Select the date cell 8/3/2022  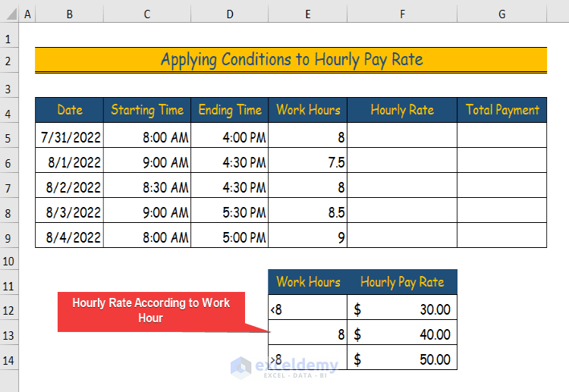pos(69,210)
